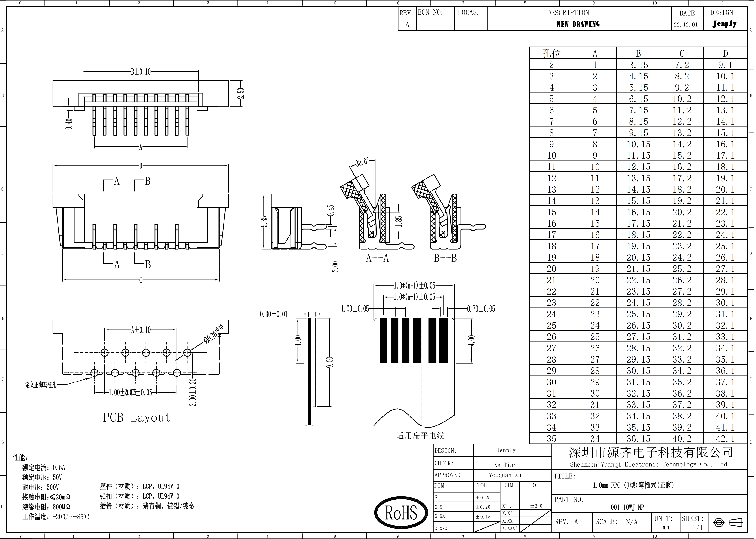Select the B--B section view label
Viewport: 756px width, 539px height.
pyautogui.click(x=445, y=258)
